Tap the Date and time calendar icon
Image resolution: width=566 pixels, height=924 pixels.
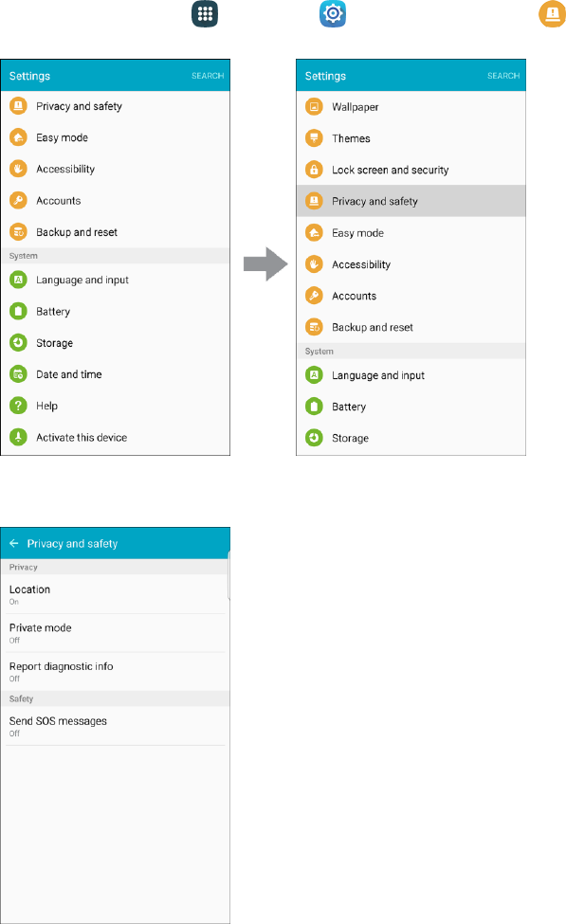[18, 374]
